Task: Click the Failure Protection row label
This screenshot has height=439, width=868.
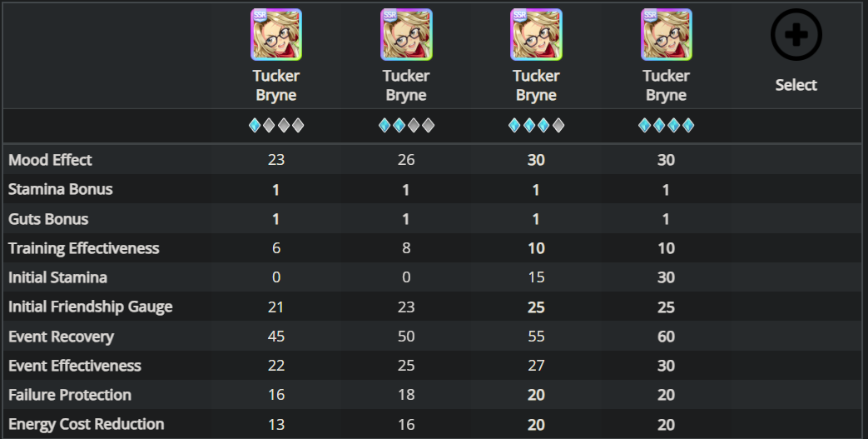Action: (70, 395)
